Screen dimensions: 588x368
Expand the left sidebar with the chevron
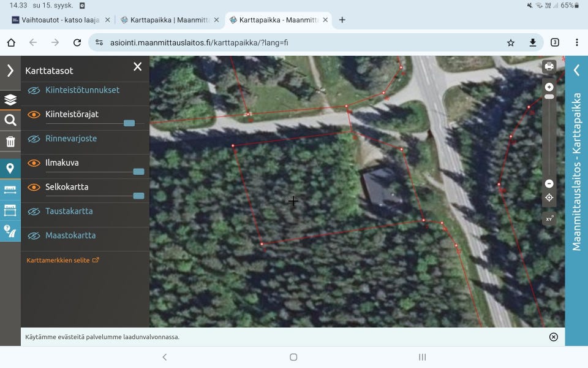(x=10, y=71)
